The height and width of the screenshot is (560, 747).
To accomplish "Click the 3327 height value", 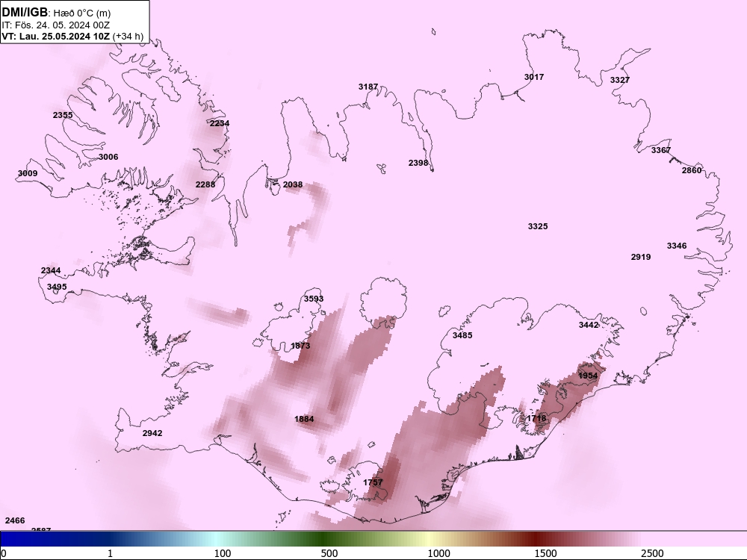I will 620,80.
